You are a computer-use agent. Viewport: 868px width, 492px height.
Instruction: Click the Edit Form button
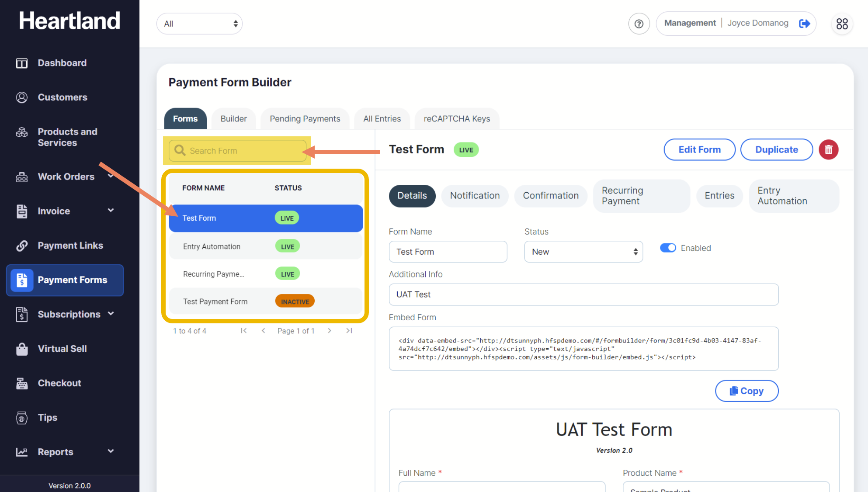(699, 150)
